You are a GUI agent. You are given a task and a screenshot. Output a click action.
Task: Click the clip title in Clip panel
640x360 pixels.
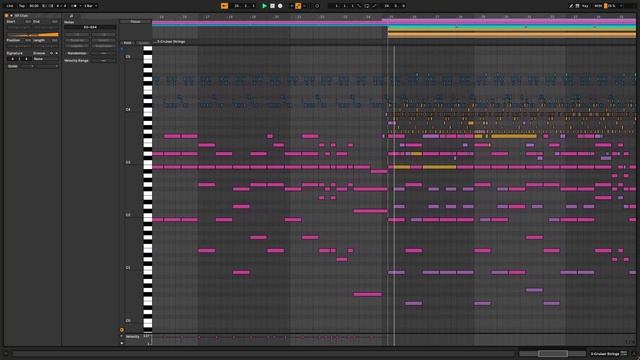pyautogui.click(x=21, y=16)
